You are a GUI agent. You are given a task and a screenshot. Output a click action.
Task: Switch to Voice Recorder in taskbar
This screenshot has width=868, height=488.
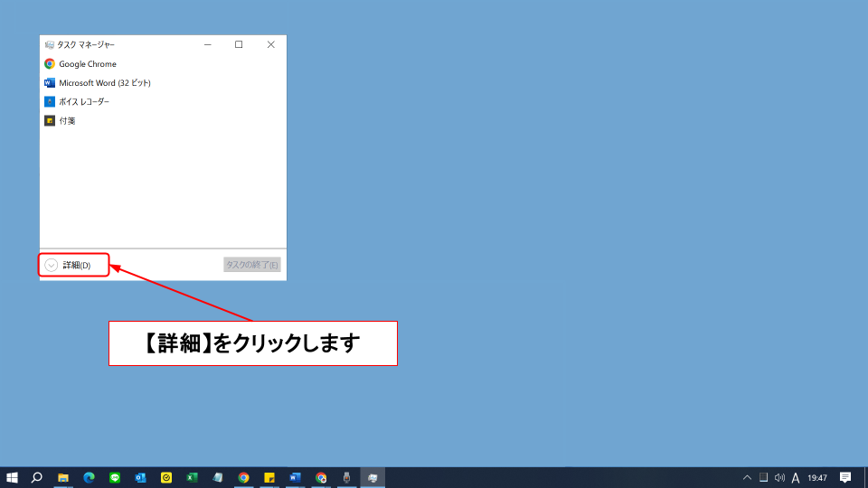pos(346,477)
